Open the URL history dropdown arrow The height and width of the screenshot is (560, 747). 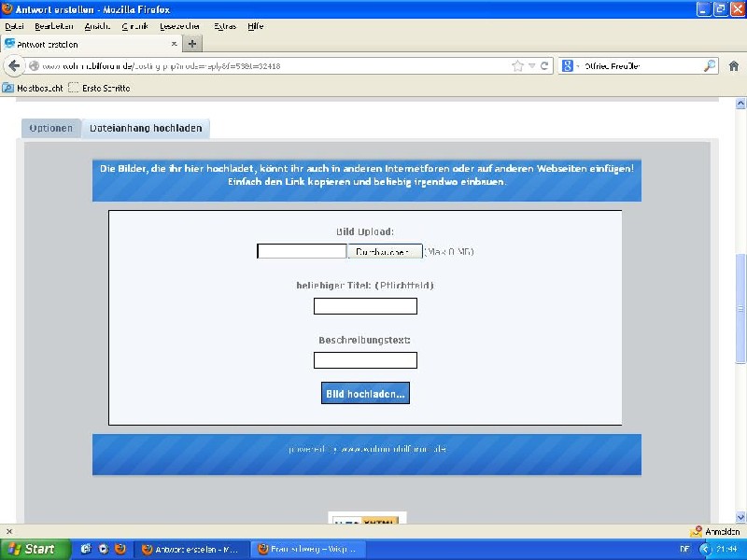pos(532,66)
